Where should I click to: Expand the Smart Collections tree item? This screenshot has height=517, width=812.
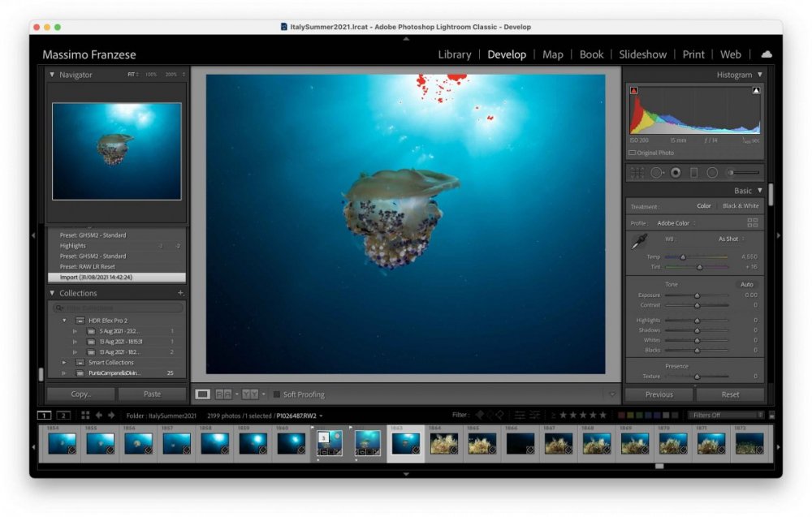(64, 362)
